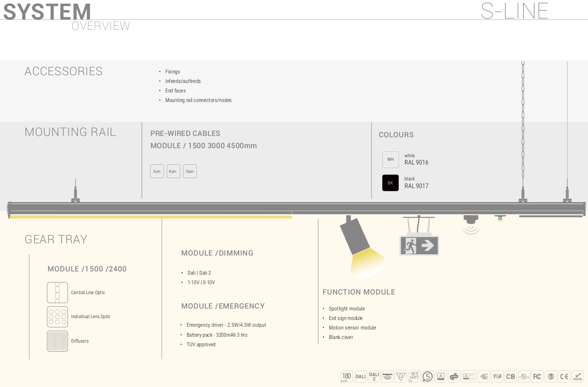Viewport: 588px width, 387px height.
Task: Click the CE mark icon
Action: 564,376
